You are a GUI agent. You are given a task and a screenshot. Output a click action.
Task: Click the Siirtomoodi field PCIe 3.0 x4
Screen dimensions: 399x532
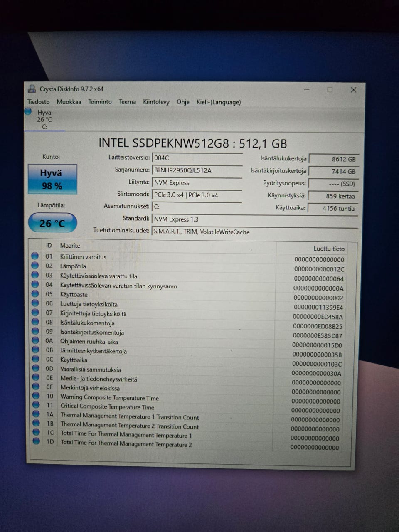[197, 195]
